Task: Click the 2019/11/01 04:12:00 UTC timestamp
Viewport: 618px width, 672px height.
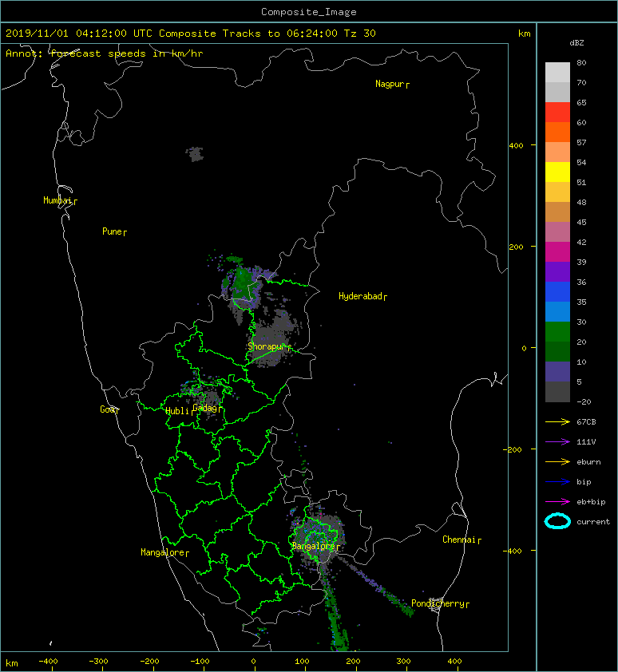Action: click(x=78, y=34)
